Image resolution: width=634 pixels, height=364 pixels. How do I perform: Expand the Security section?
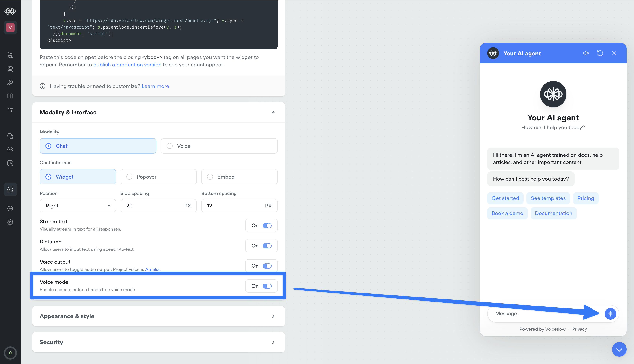(x=158, y=342)
